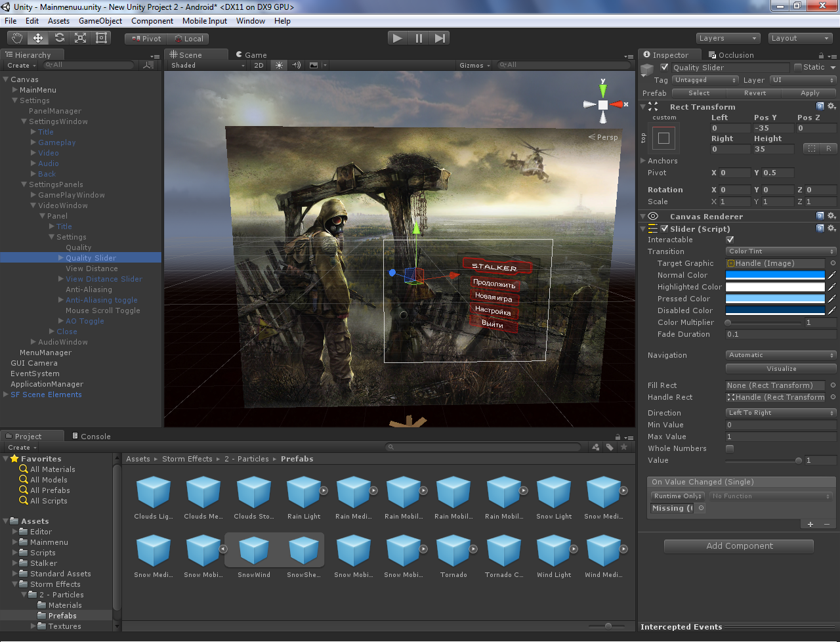840x642 pixels.
Task: Toggle the Pivot handle position button
Action: click(146, 39)
